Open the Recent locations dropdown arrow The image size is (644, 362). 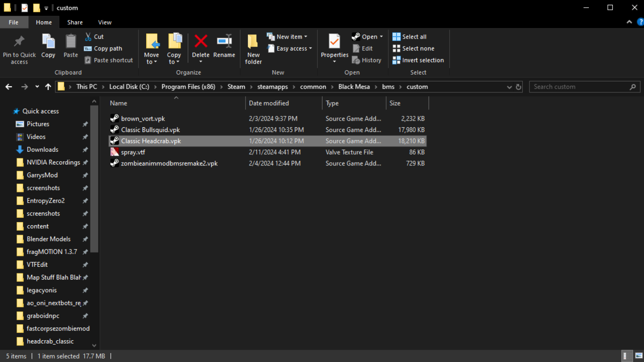click(37, 87)
